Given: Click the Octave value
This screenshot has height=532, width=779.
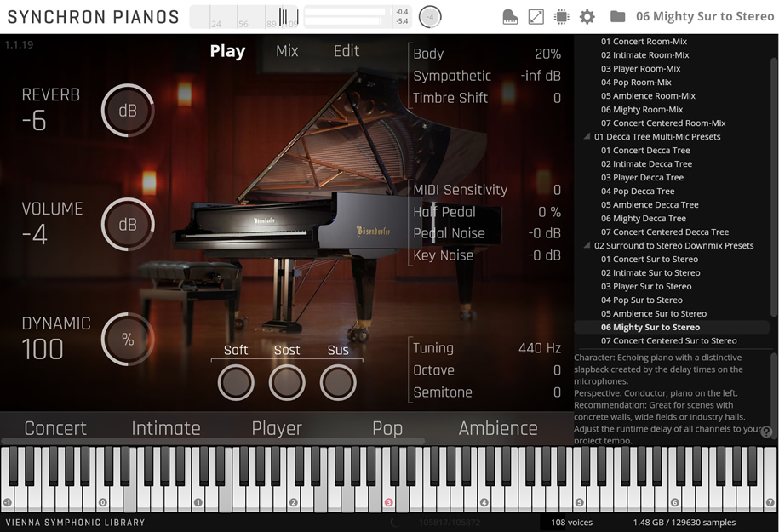Looking at the screenshot, I should point(557,370).
